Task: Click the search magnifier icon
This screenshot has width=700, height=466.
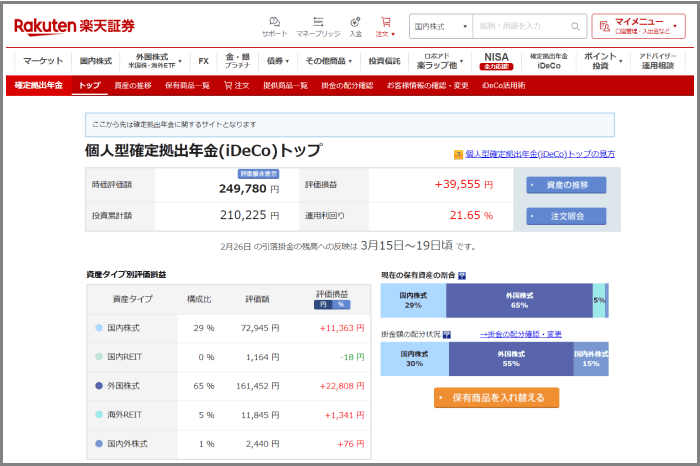Action: 575,26
